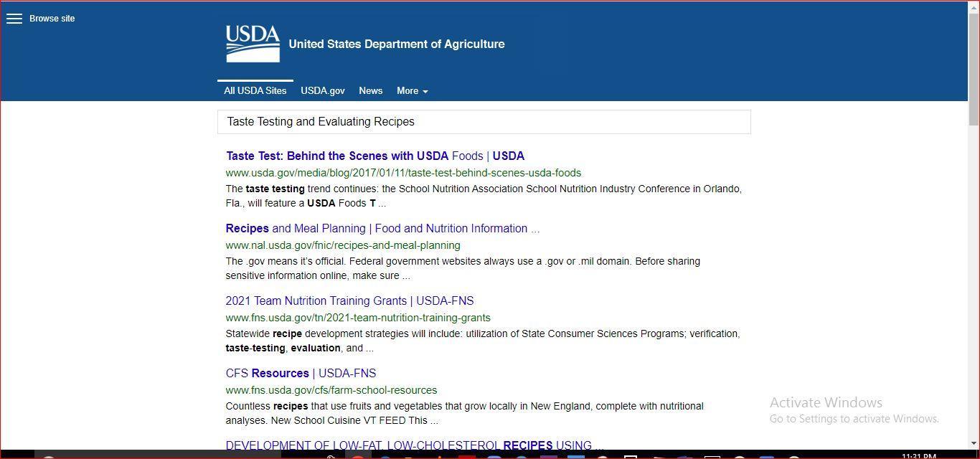Open Recipes and Meal Planning result

coord(382,229)
